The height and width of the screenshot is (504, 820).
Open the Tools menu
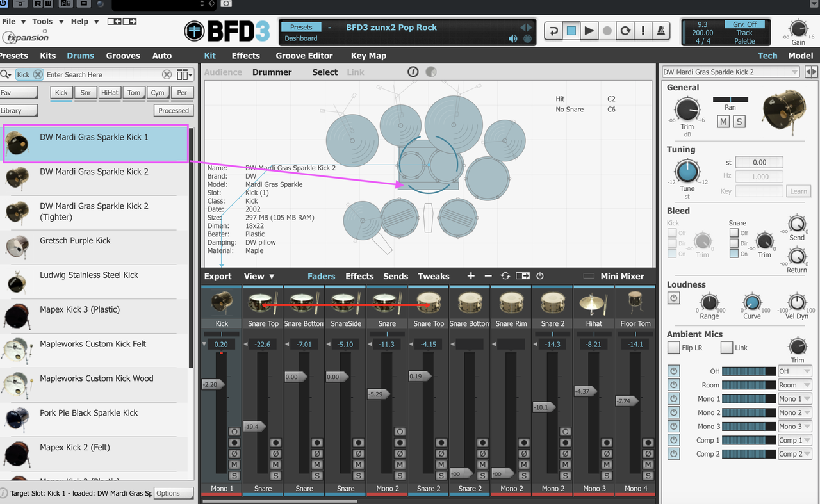click(47, 21)
